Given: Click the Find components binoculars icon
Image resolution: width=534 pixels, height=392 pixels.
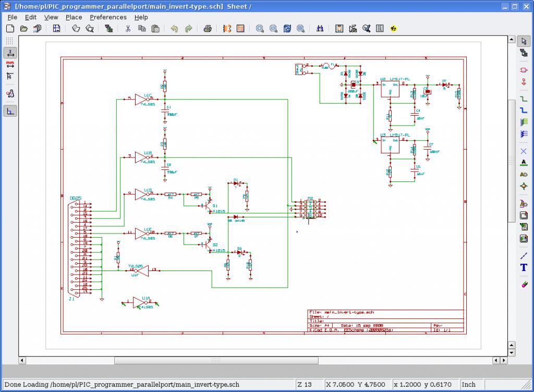Looking at the screenshot, I should (x=320, y=29).
